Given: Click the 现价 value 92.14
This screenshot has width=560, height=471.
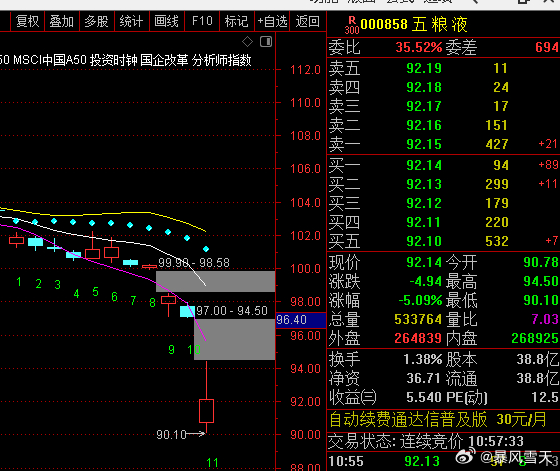Looking at the screenshot, I should click(424, 262).
